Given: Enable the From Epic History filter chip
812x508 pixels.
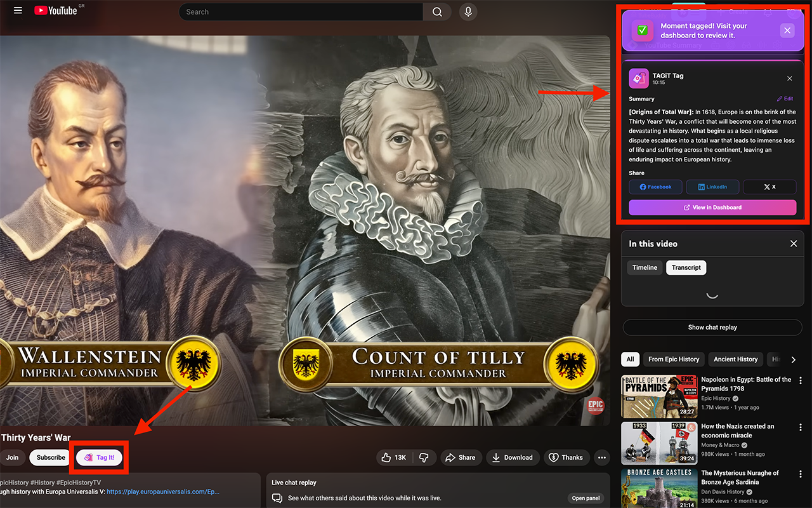Looking at the screenshot, I should coord(673,359).
